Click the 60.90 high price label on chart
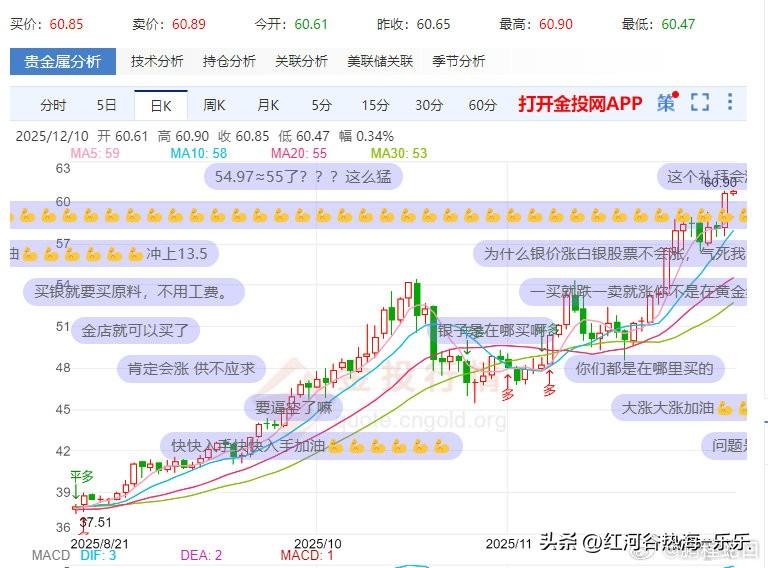Image resolution: width=768 pixels, height=568 pixels. coord(720,183)
